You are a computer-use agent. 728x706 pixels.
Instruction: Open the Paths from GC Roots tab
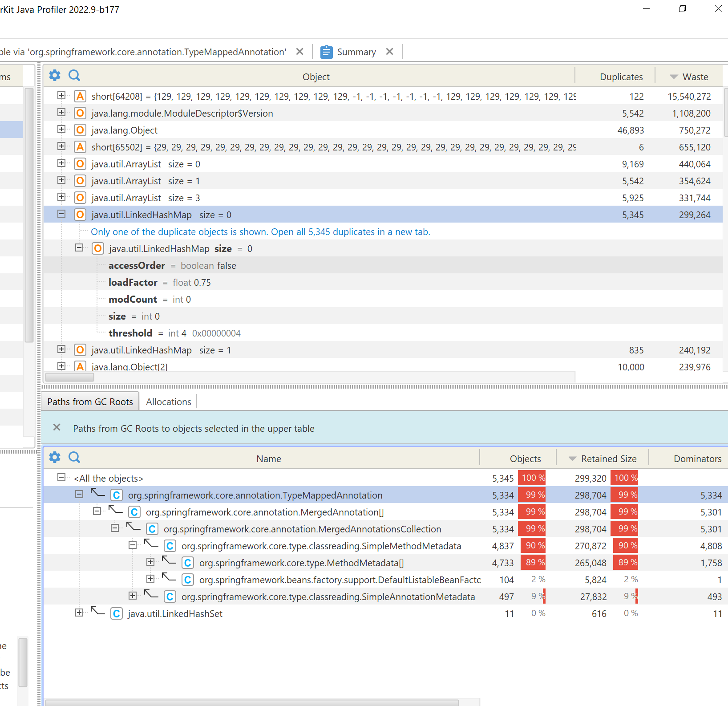[x=90, y=402]
